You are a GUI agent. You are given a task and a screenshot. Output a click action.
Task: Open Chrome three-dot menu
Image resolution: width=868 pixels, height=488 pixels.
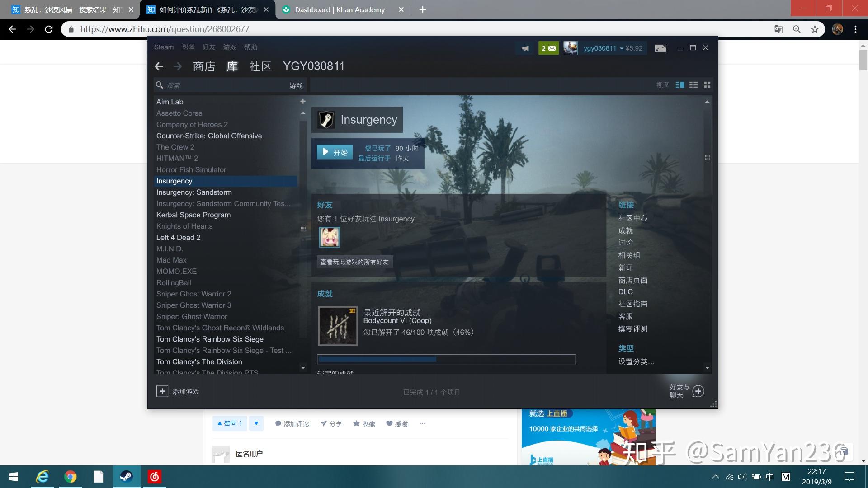click(x=855, y=29)
